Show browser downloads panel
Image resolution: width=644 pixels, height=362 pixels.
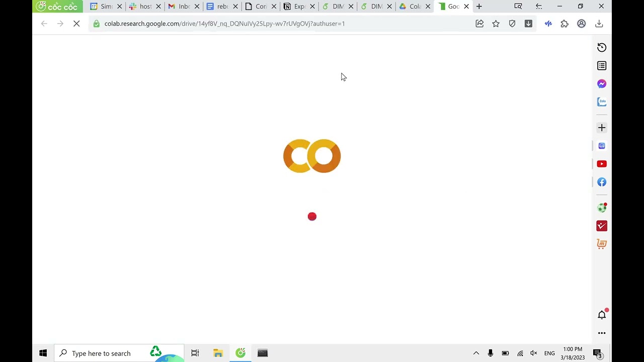(x=599, y=24)
